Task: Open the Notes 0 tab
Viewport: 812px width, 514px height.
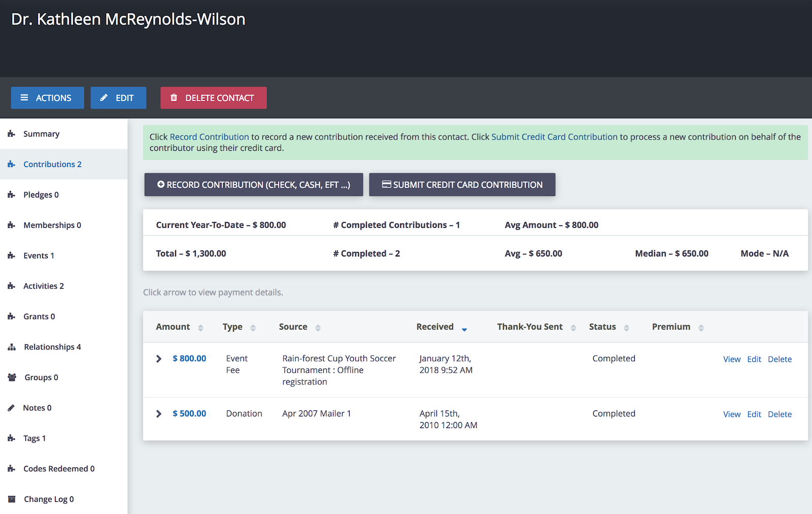Action: [64, 408]
